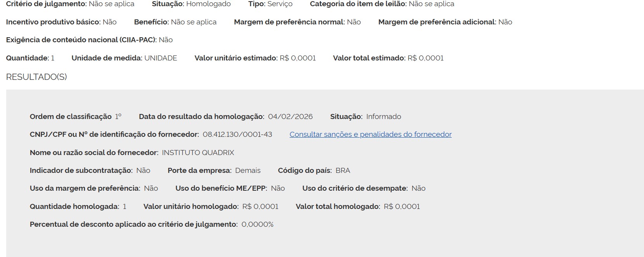Click the Ordem de classificação value 1º
This screenshot has width=644, height=257.
118,117
